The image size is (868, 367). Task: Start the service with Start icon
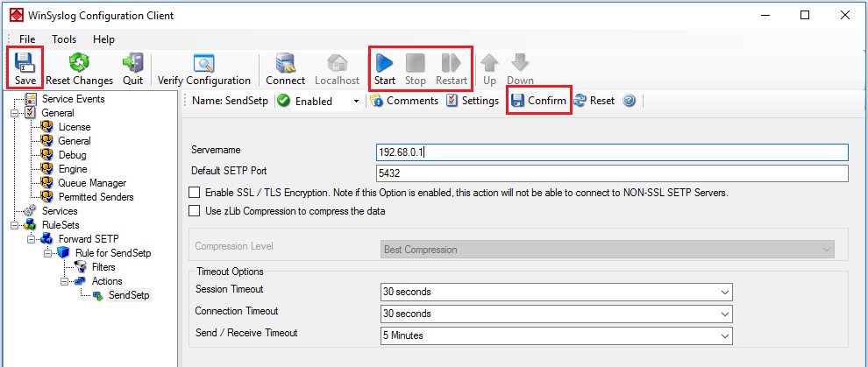point(384,63)
